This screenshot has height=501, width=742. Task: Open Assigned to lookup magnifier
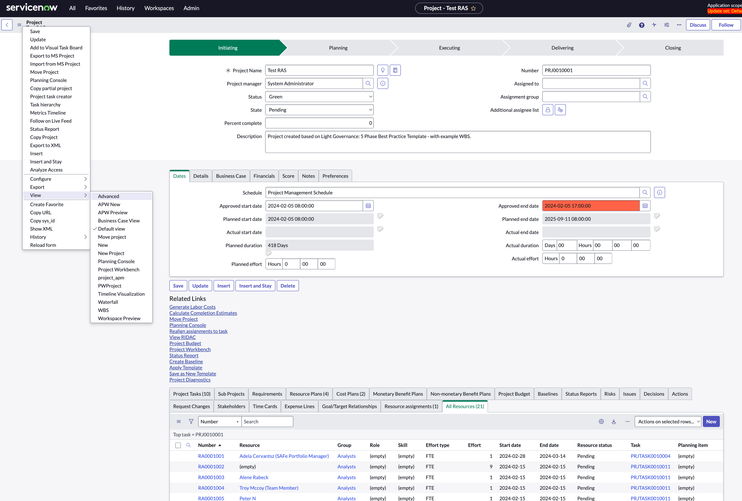click(645, 83)
